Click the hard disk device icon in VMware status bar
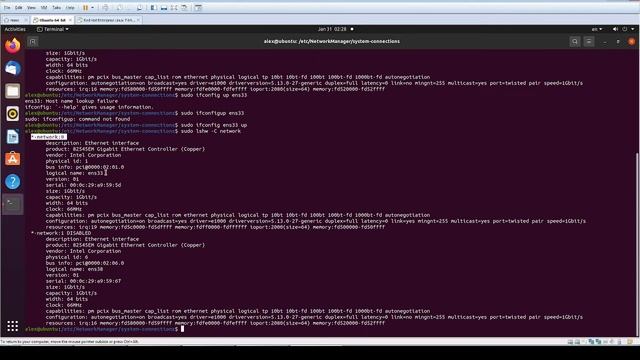Screen dimensions: 640x360 click(570, 342)
